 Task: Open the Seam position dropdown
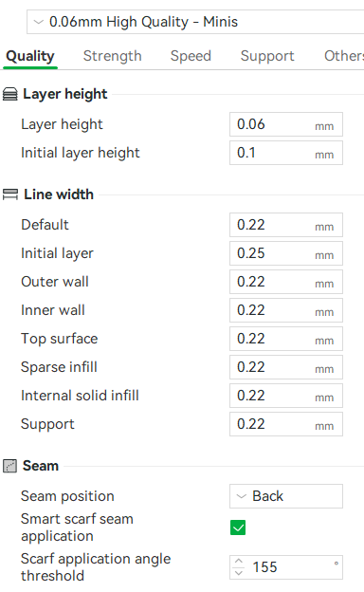pos(286,496)
